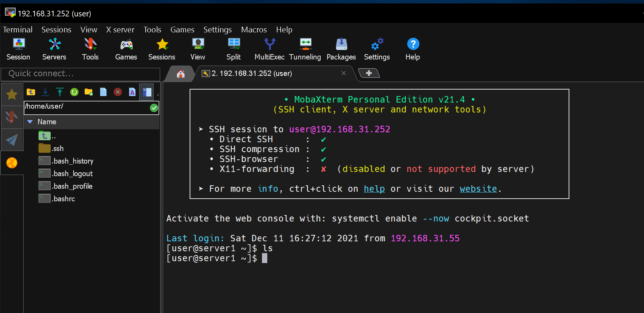Select the .bashrc file
The height and width of the screenshot is (313, 644).
point(57,199)
